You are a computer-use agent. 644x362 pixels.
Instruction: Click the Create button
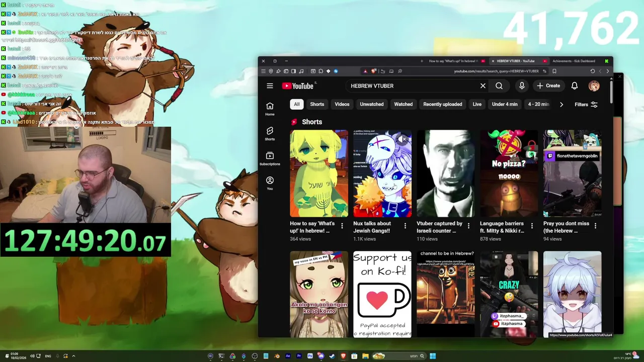click(x=548, y=86)
